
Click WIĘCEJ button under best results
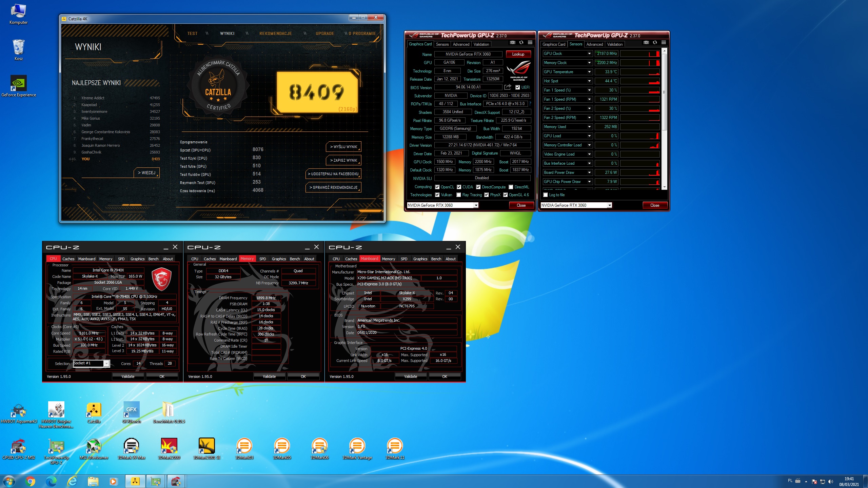point(146,173)
